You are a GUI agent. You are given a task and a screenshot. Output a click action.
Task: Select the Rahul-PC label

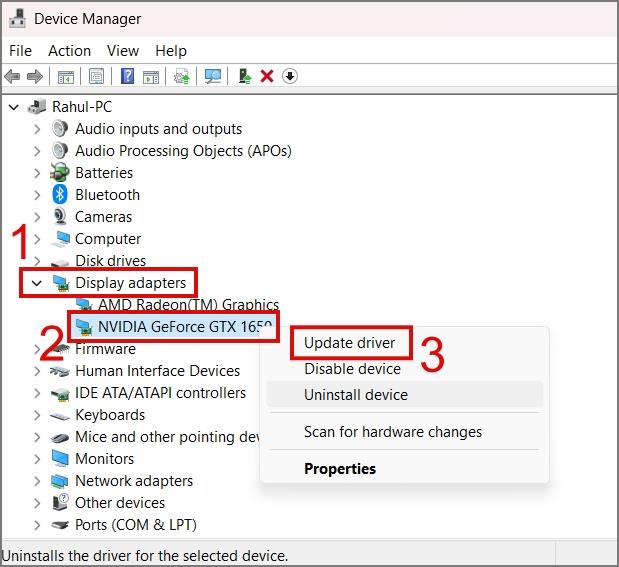coord(82,107)
